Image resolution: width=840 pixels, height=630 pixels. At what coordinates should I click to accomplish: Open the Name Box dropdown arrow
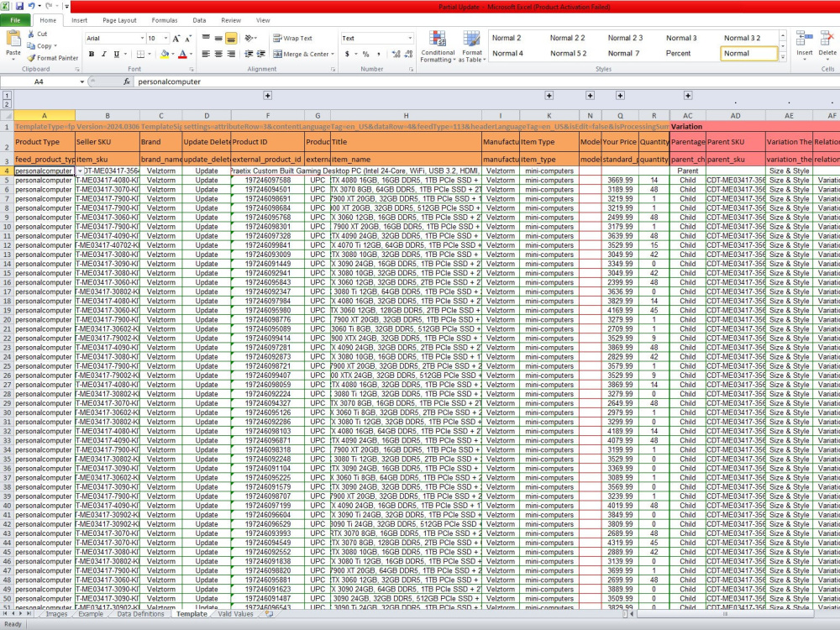tap(82, 81)
